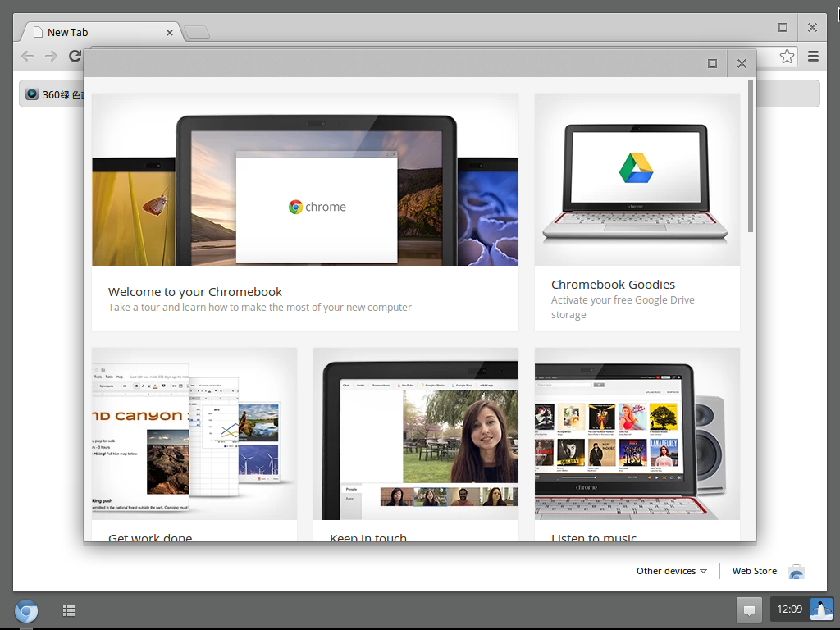
Task: Click the penguin user avatar
Action: [821, 609]
